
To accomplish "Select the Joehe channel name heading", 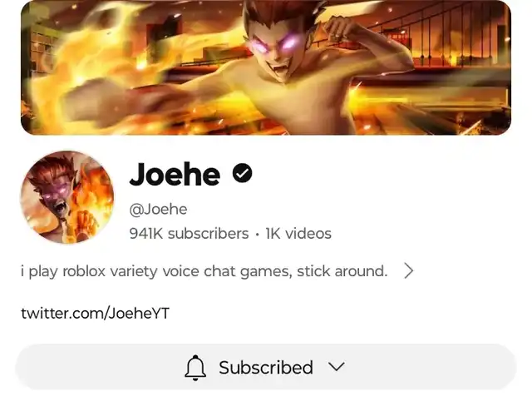I will click(x=175, y=174).
